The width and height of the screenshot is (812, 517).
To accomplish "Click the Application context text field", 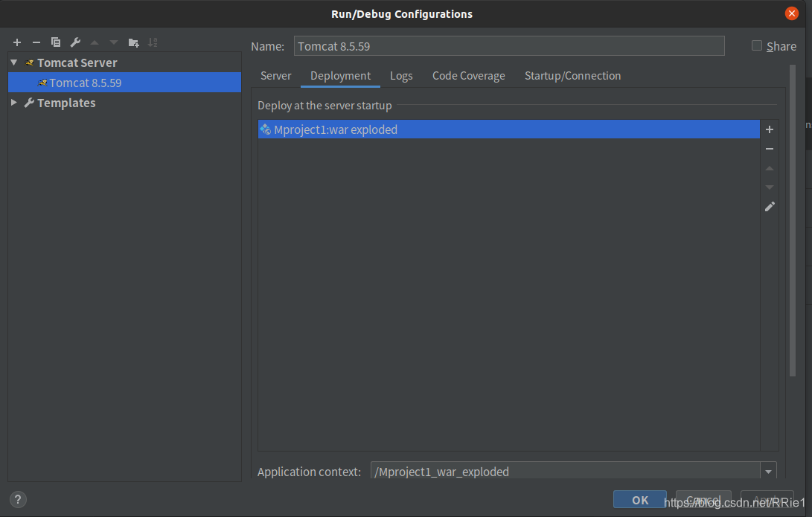I will pyautogui.click(x=566, y=472).
